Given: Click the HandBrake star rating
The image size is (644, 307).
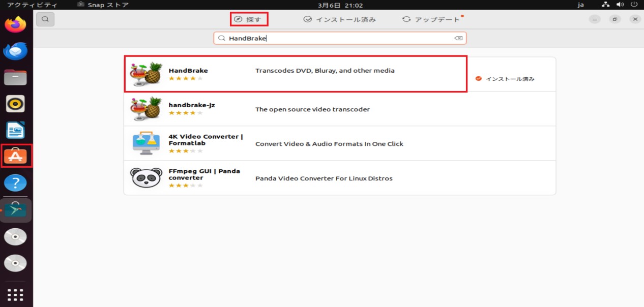Looking at the screenshot, I should pos(186,78).
